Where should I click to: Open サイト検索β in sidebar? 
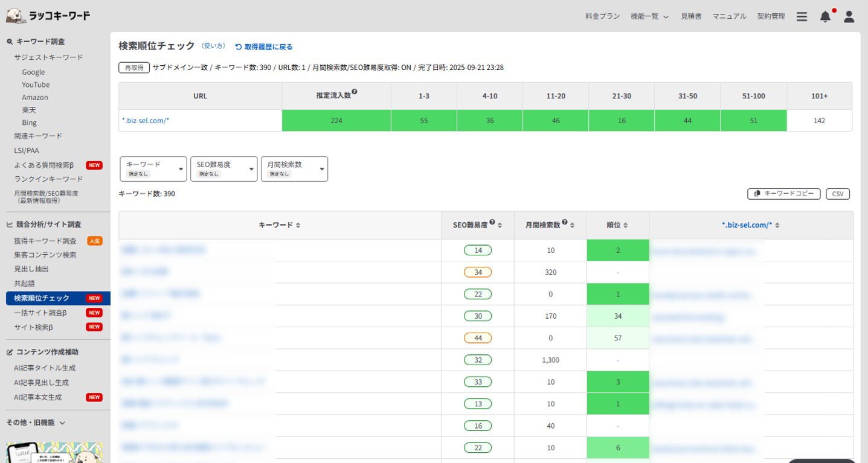34,327
